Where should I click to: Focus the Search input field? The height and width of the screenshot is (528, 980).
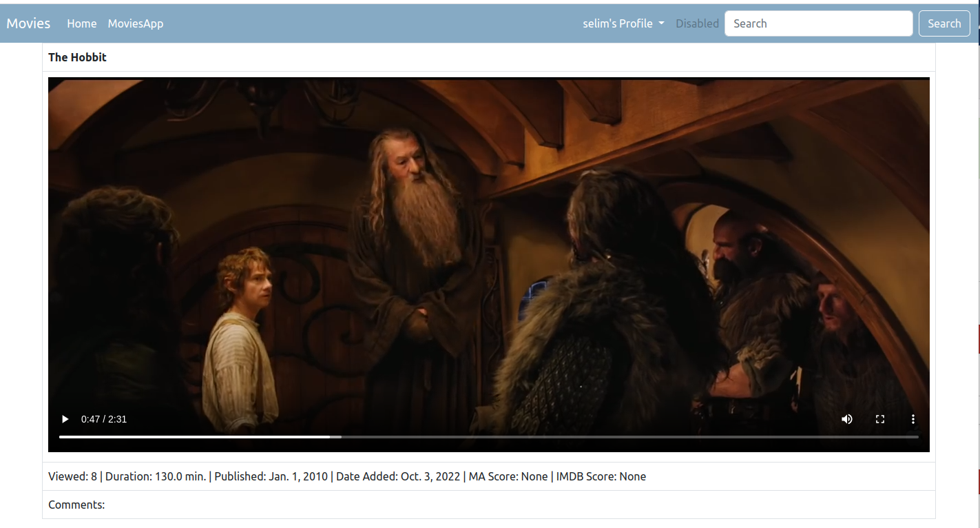(x=819, y=23)
